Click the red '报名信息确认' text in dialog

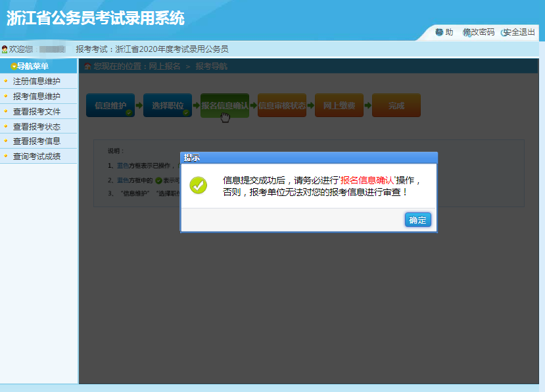click(367, 180)
